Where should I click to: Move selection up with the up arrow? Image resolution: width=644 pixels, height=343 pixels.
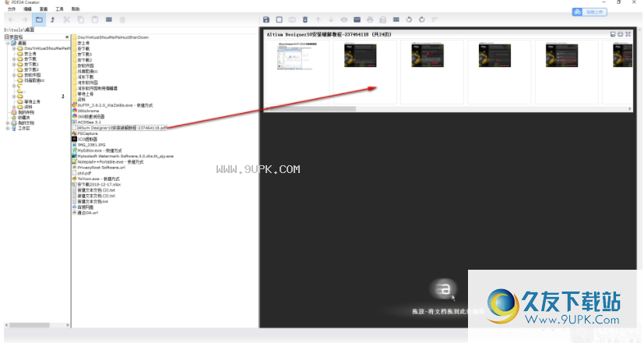pos(318,19)
